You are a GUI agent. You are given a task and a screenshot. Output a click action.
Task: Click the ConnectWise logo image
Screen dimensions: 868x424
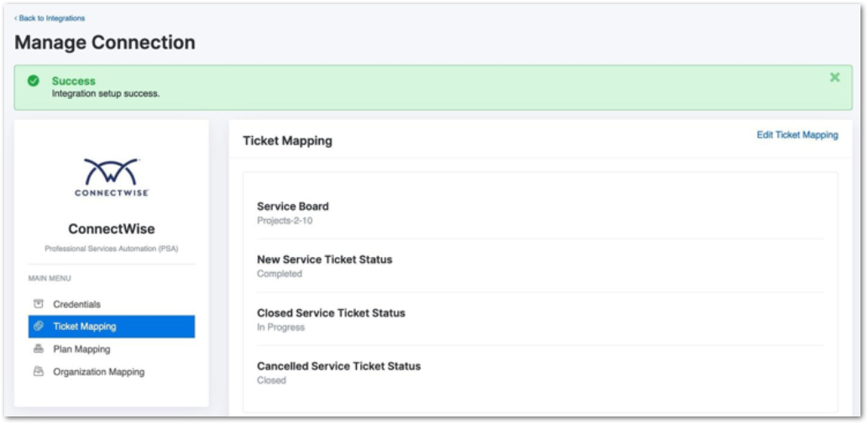(112, 177)
